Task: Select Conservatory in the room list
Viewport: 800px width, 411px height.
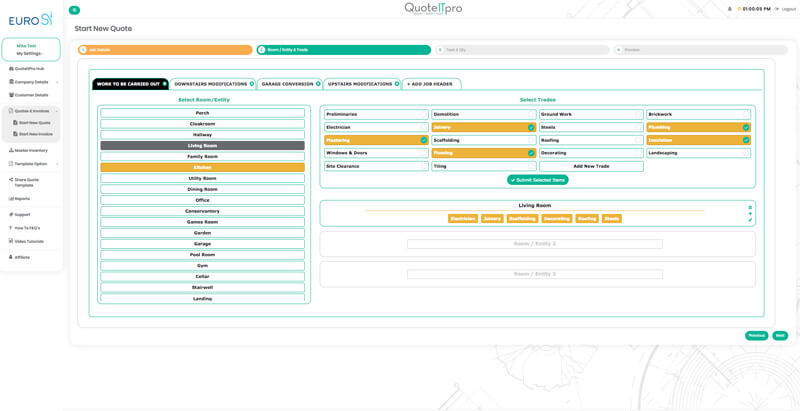Action: pos(202,211)
